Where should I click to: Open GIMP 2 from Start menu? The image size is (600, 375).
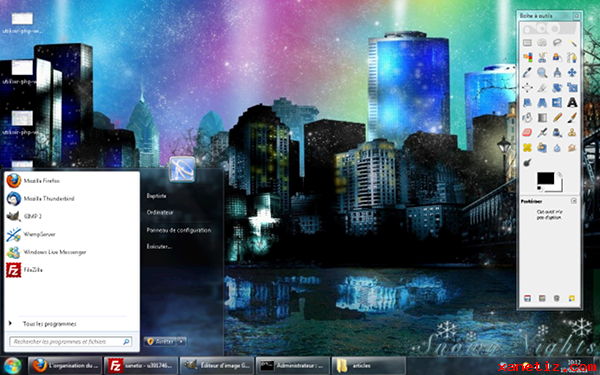coord(72,216)
